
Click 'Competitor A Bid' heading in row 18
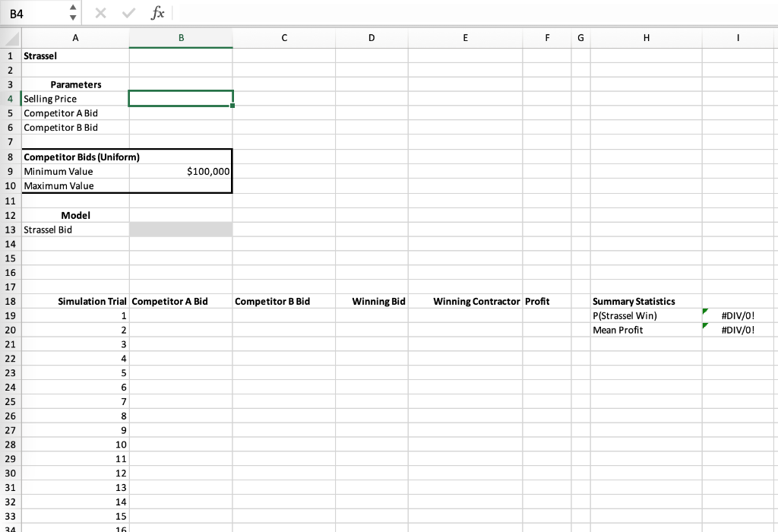click(x=181, y=301)
